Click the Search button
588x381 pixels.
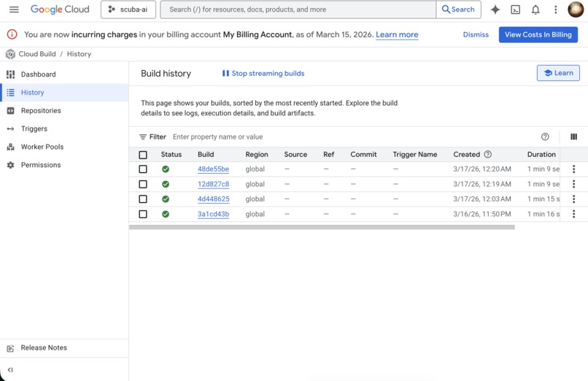pyautogui.click(x=458, y=9)
